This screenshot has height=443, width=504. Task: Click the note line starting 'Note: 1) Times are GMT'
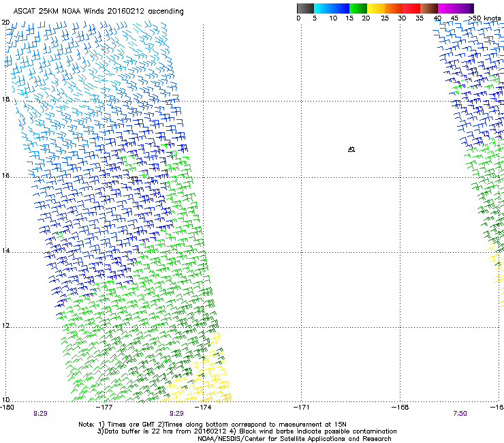click(212, 425)
